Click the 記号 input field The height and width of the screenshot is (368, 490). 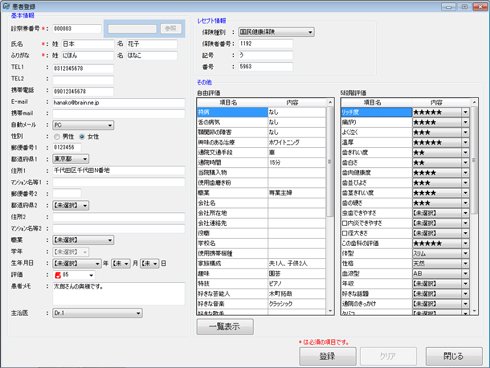[265, 55]
